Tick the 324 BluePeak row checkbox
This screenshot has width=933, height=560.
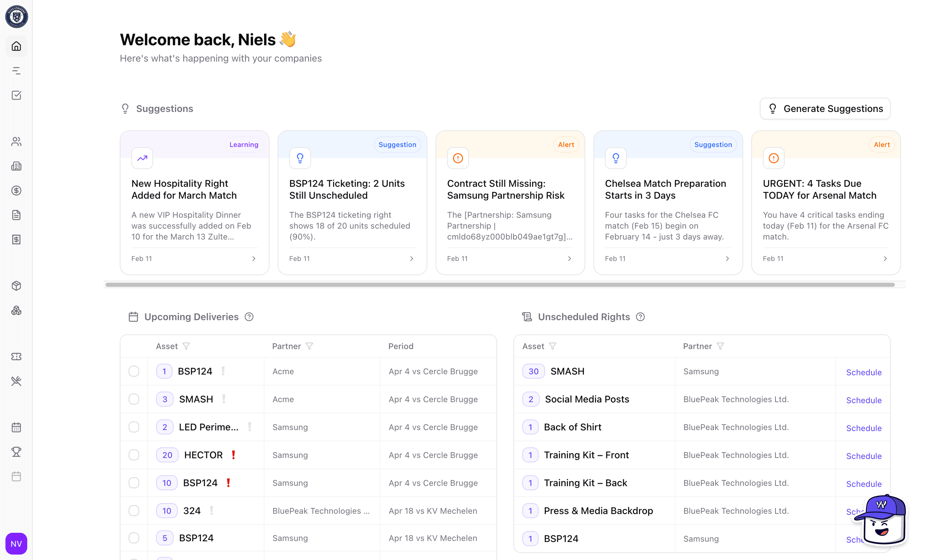click(134, 511)
